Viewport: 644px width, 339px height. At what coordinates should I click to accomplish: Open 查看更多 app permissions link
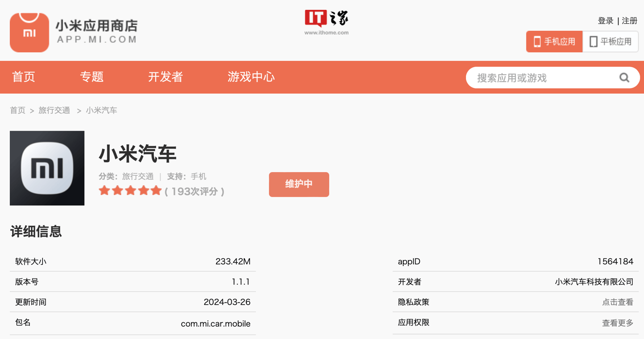pyautogui.click(x=618, y=323)
